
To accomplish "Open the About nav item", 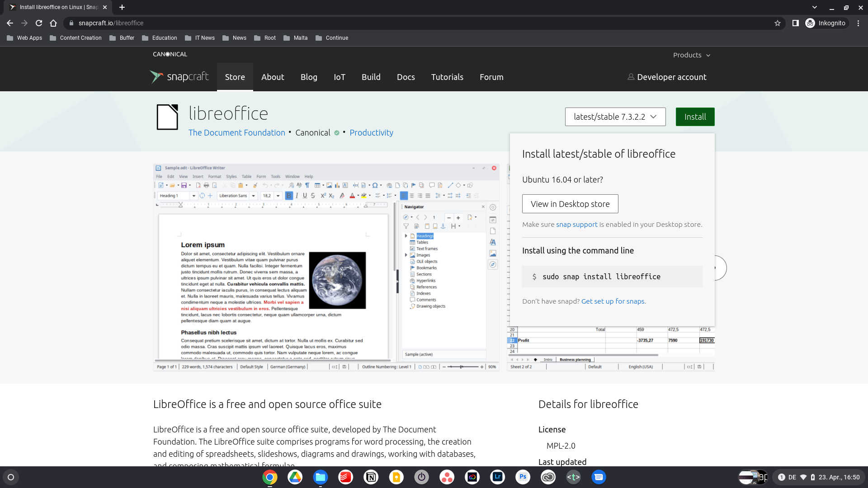I will (x=273, y=77).
